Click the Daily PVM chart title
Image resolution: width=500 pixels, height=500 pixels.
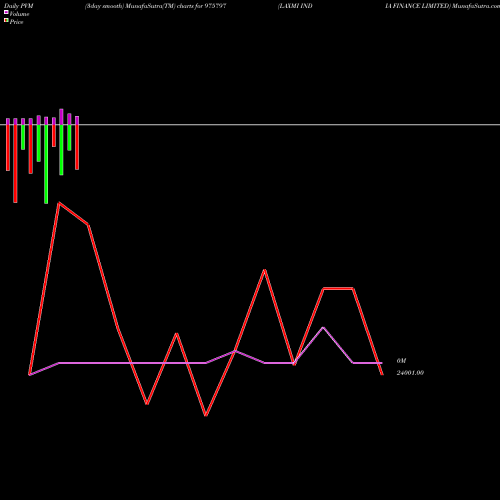coord(19,6)
